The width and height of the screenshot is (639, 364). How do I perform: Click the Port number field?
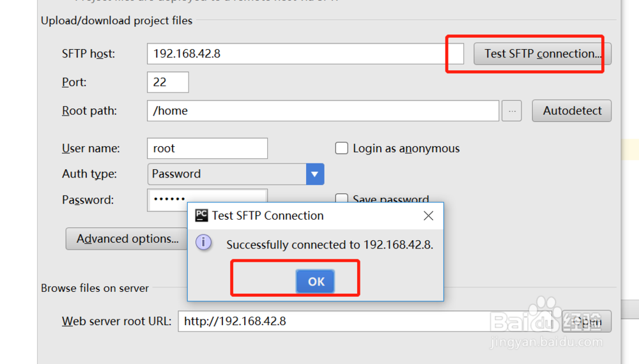167,82
